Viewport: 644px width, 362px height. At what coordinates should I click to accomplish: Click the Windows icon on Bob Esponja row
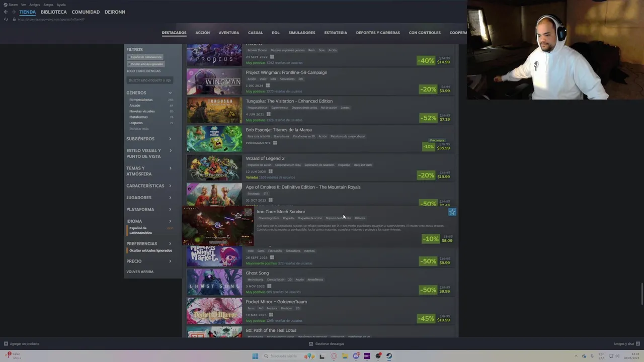(x=275, y=143)
